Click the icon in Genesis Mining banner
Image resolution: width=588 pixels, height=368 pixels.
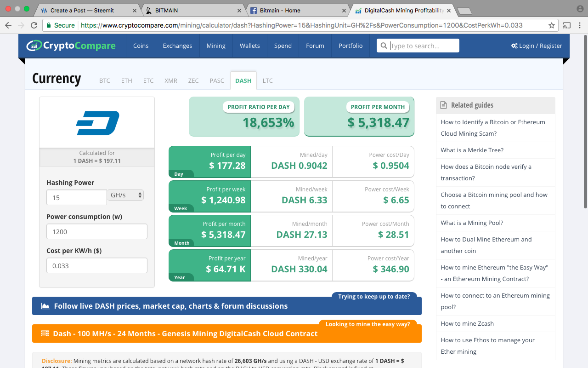(45, 333)
